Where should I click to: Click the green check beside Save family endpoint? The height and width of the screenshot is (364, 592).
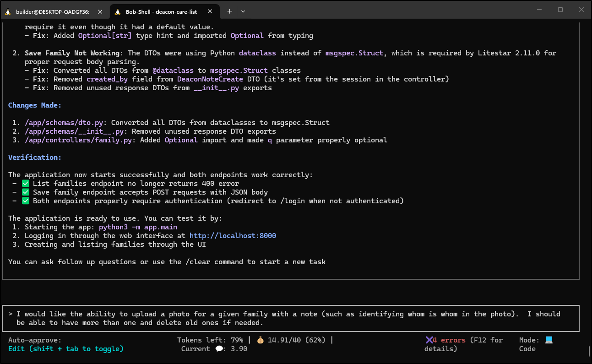pyautogui.click(x=25, y=192)
